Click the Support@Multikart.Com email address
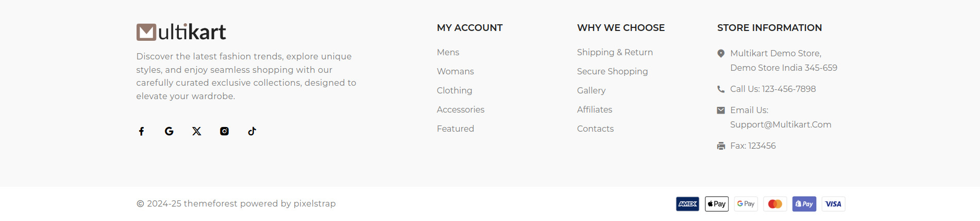The image size is (980, 221). coord(781,124)
